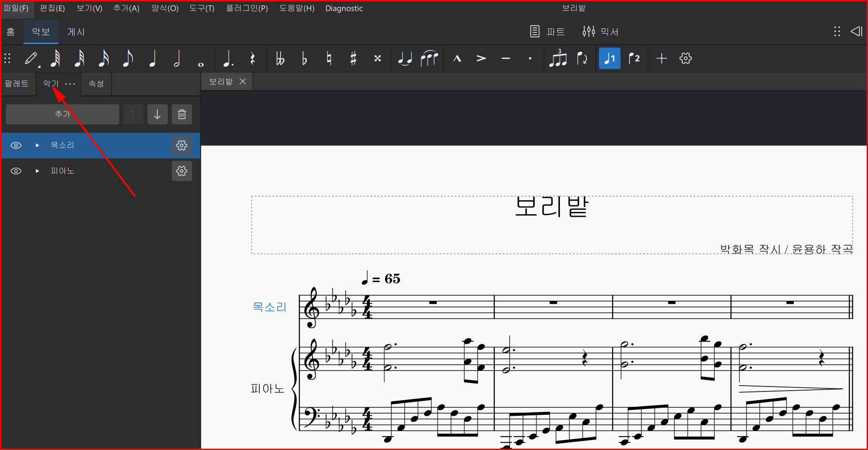The image size is (868, 450).
Task: Open the 보기(V) menu
Action: (89, 8)
